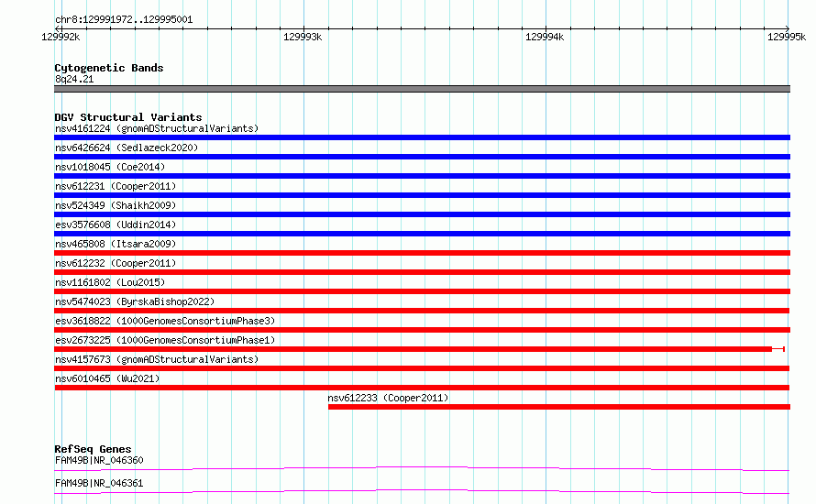Click the 129993k ruler position
Screen dimensions: 816x504
point(303,37)
